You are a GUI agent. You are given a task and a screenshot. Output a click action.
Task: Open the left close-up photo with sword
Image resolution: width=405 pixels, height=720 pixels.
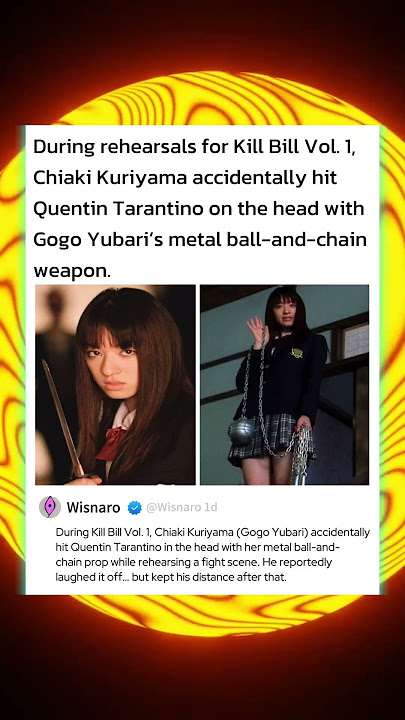pyautogui.click(x=115, y=385)
